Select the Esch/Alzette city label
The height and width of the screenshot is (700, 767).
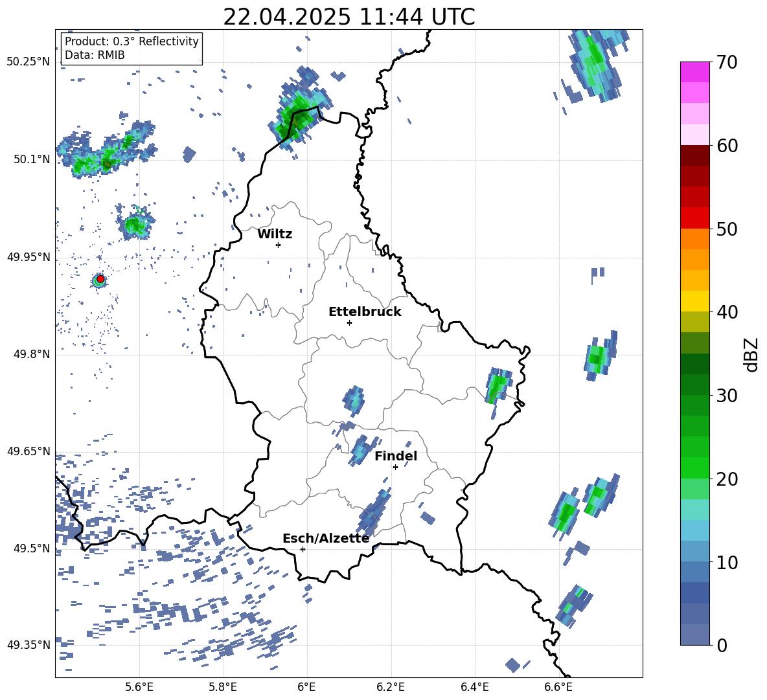(326, 539)
